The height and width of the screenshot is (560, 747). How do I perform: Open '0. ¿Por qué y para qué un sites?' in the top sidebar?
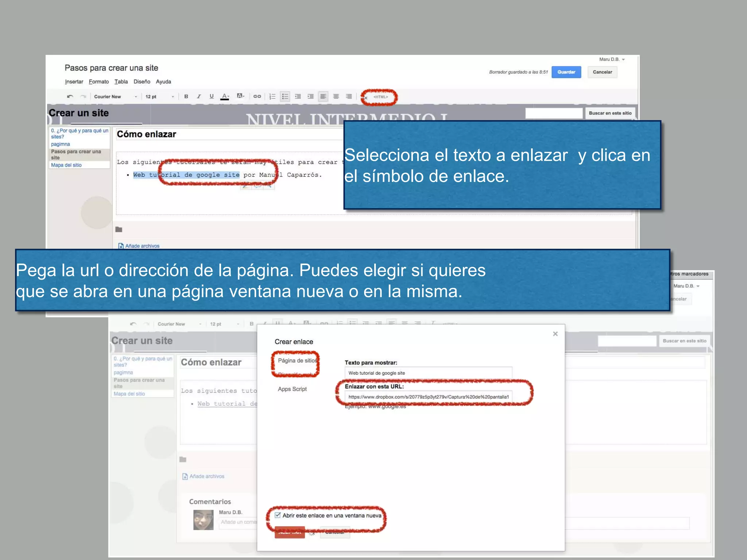(80, 133)
